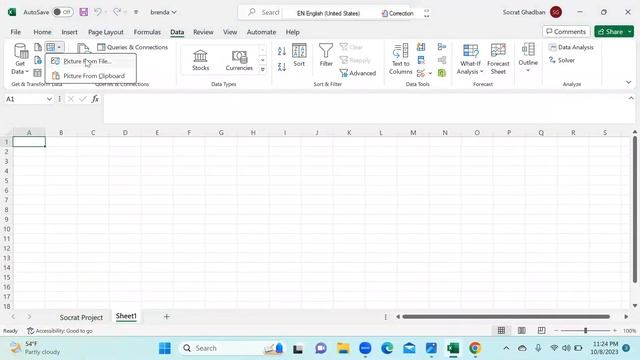
Task: Sort A to Z ascending
Action: [282, 51]
